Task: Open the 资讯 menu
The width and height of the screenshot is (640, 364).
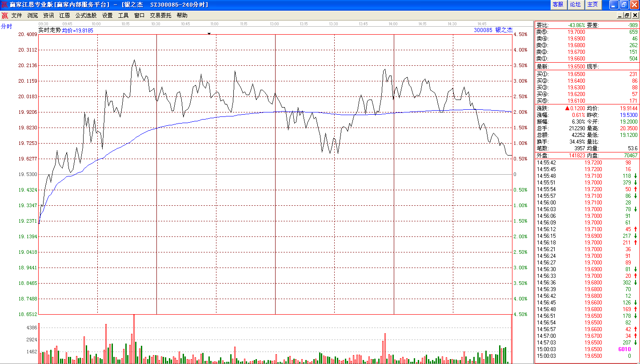Action: click(48, 15)
